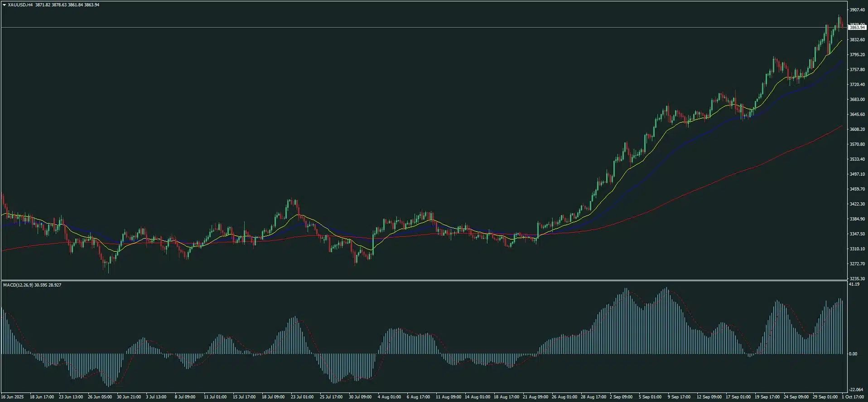Click the -22.064 MACD scale label

[856, 390]
